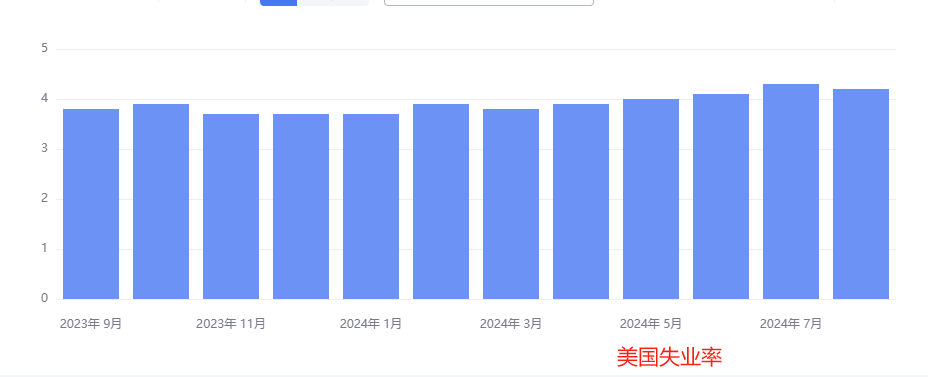
Task: Click the x-axis label 2024年 1月
Action: tap(371, 324)
